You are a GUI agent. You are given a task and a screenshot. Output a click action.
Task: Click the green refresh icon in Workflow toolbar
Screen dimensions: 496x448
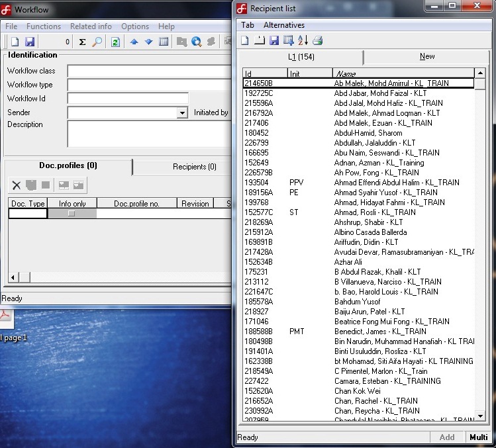pos(115,42)
